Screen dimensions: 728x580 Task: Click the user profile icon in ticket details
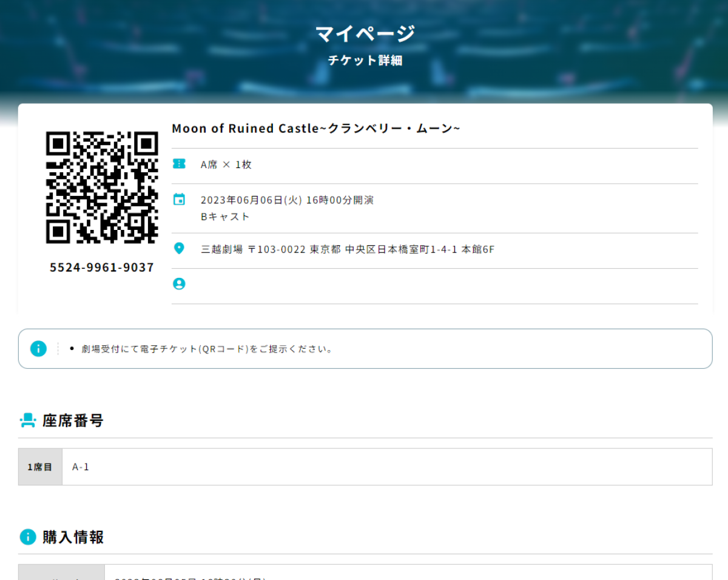[x=179, y=284]
